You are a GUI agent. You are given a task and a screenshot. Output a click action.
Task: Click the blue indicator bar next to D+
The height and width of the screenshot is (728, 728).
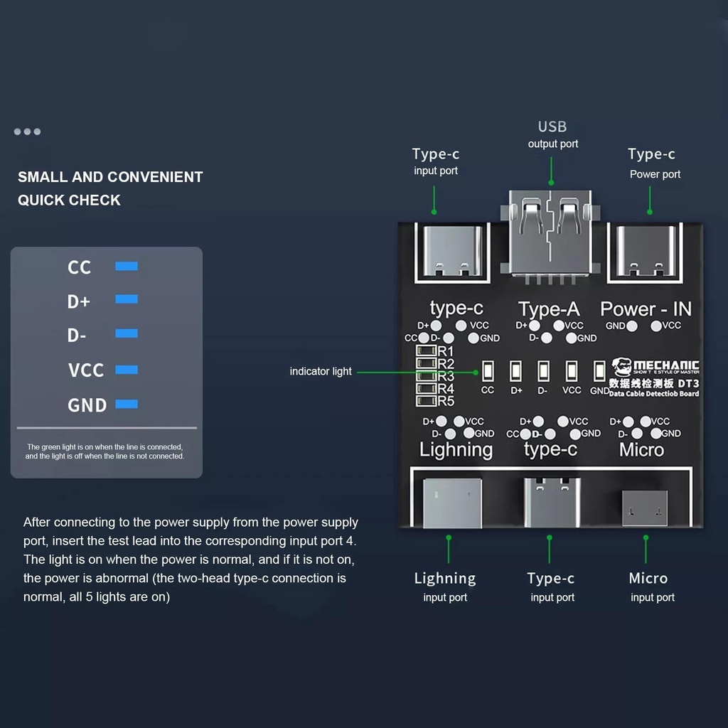127,299
